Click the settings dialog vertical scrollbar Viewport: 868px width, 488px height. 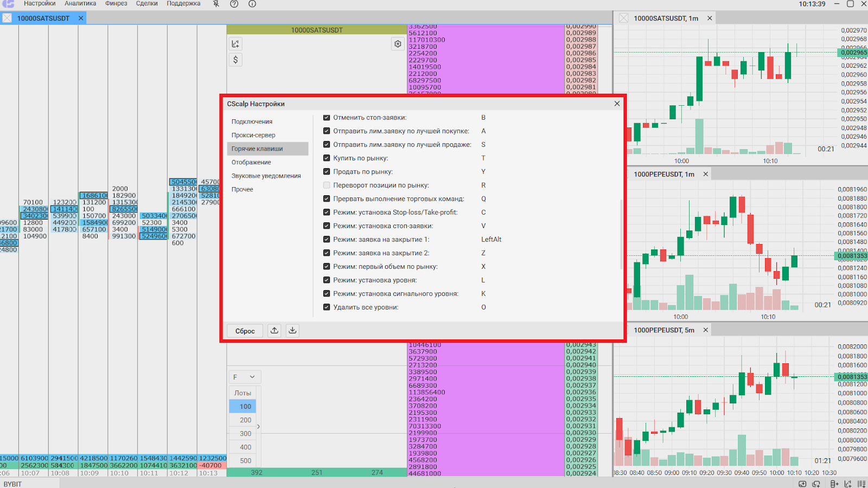[621, 234]
